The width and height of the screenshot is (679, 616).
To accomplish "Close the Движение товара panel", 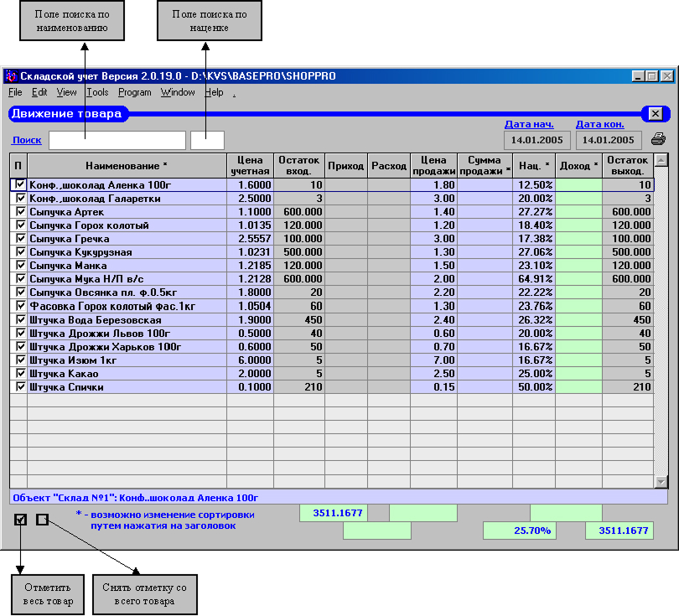I will point(656,113).
